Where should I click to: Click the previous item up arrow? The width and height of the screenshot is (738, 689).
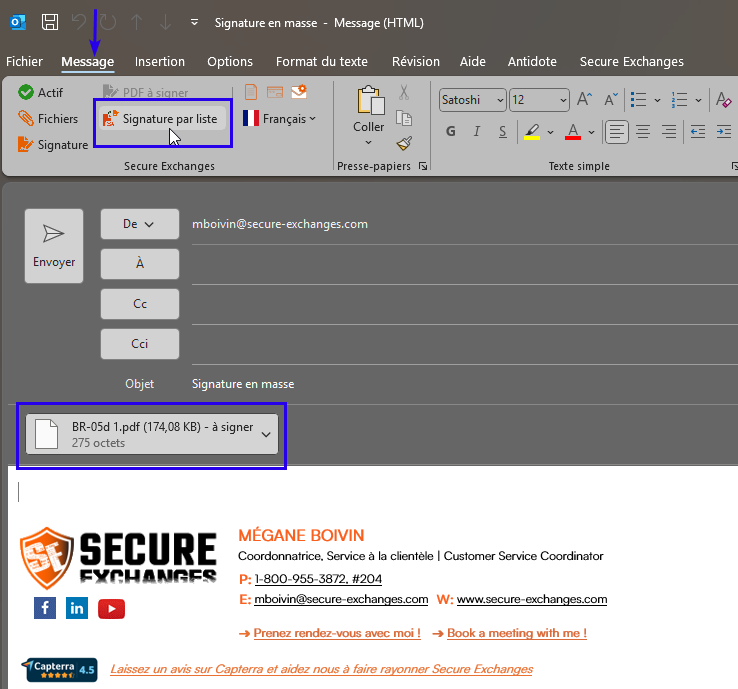point(136,22)
